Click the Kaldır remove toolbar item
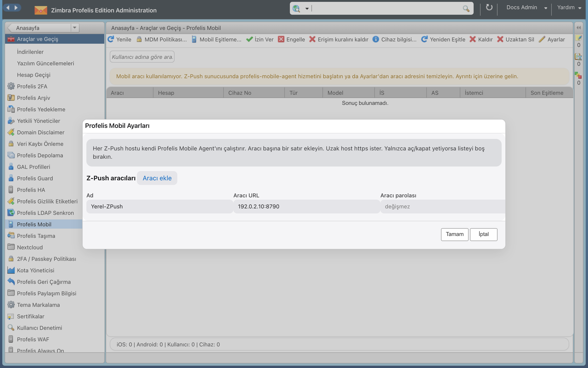Image resolution: width=588 pixels, height=368 pixels. pyautogui.click(x=481, y=39)
